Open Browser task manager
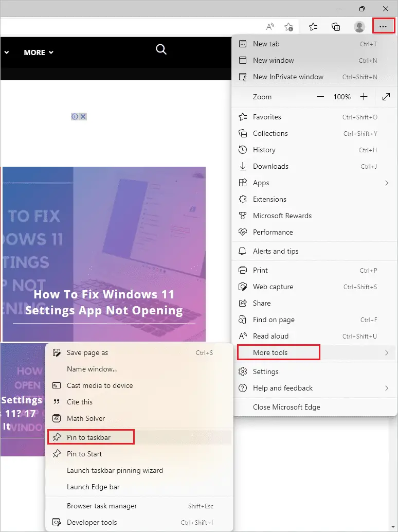The image size is (398, 532). 139,506
